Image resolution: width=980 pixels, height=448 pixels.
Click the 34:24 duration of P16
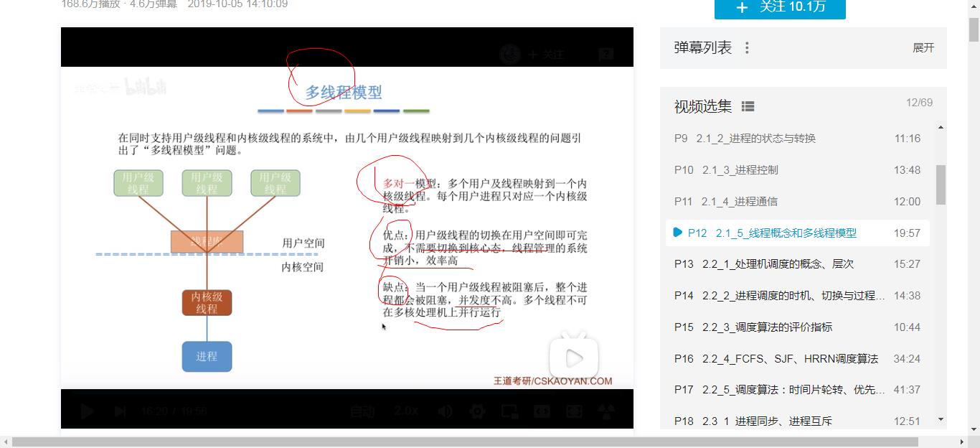(x=907, y=359)
